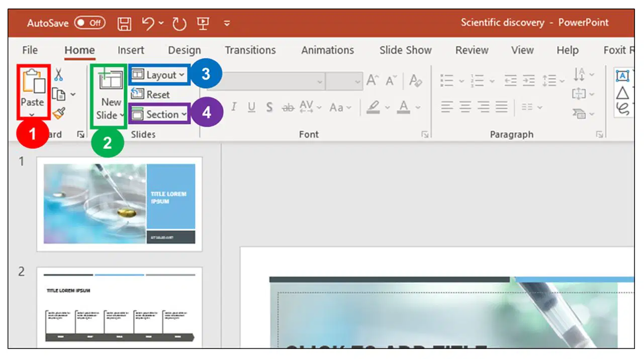Toggle underline formatting
Image resolution: width=644 pixels, height=359 pixels.
251,107
